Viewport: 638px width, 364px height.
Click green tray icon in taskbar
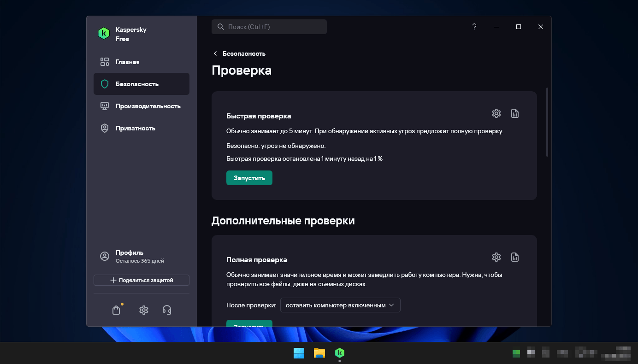(x=516, y=353)
